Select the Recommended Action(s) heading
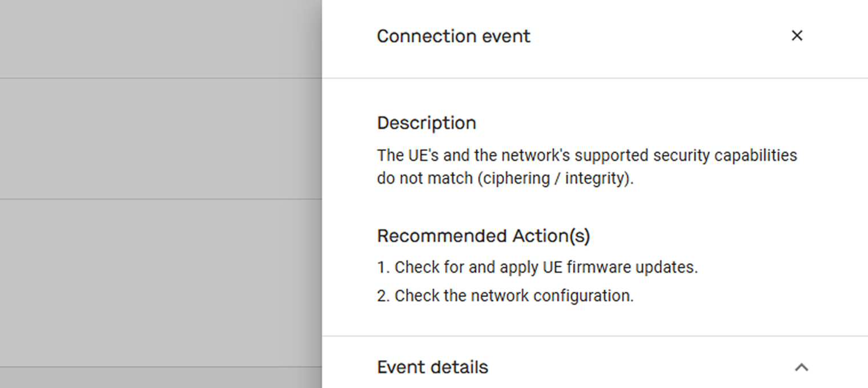The image size is (868, 388). pyautogui.click(x=483, y=236)
